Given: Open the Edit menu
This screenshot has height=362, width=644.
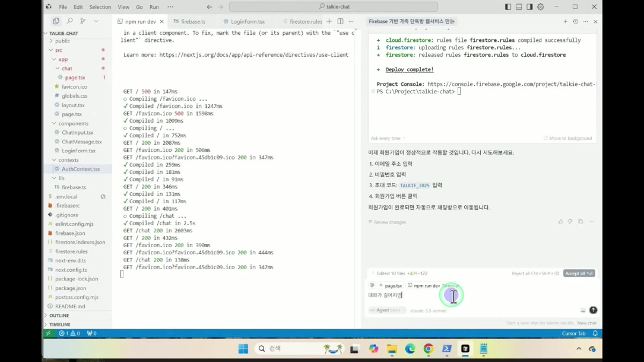Looking at the screenshot, I should (x=78, y=7).
